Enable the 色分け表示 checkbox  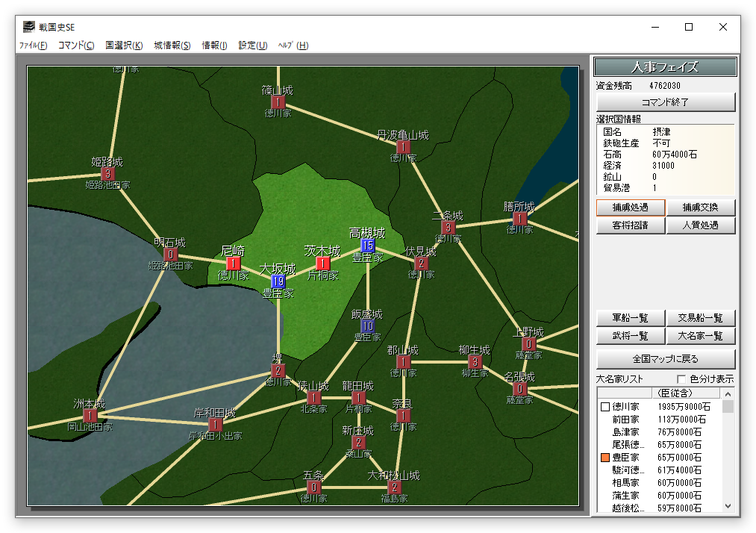coord(681,379)
